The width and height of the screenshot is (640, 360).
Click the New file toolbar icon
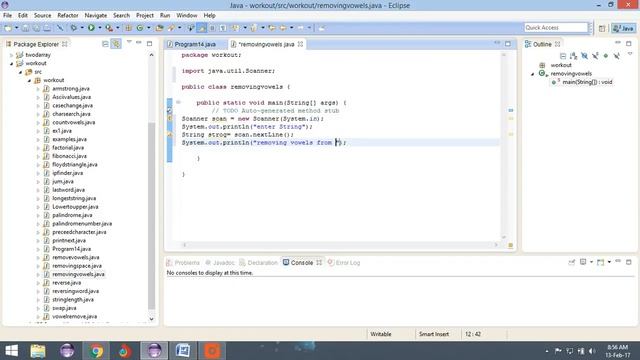pos(8,28)
